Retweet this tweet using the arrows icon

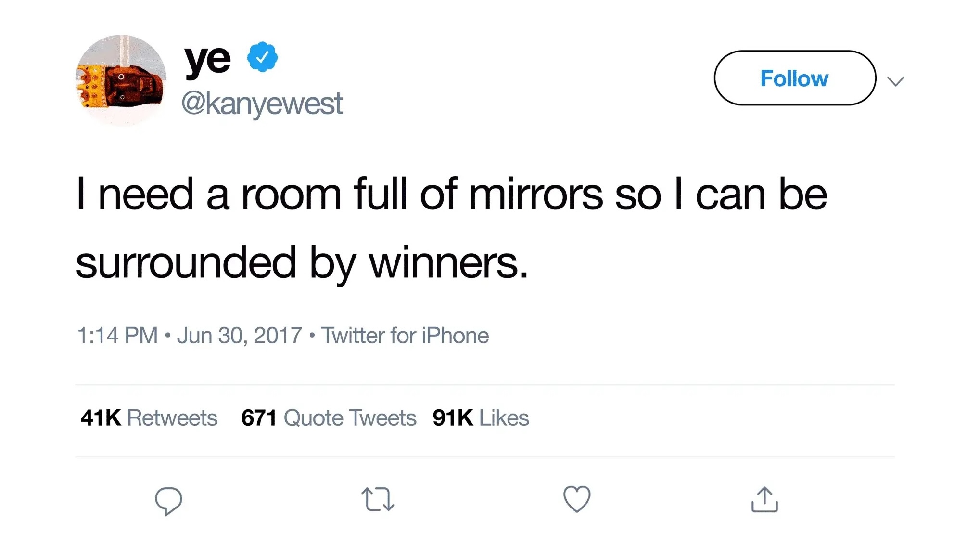tap(378, 499)
